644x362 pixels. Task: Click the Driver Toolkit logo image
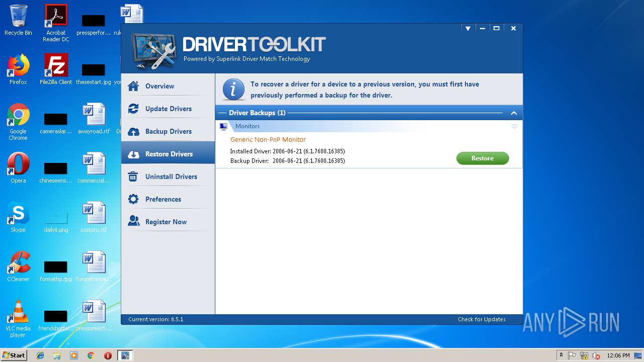154,51
